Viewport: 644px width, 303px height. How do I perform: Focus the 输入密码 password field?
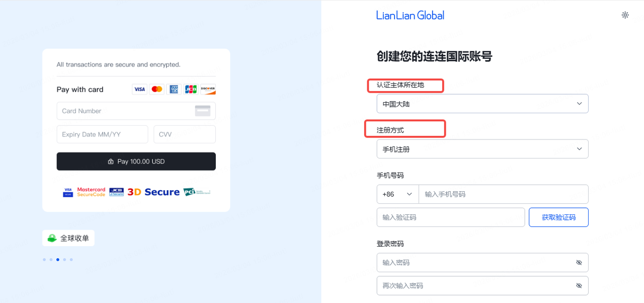click(x=482, y=262)
